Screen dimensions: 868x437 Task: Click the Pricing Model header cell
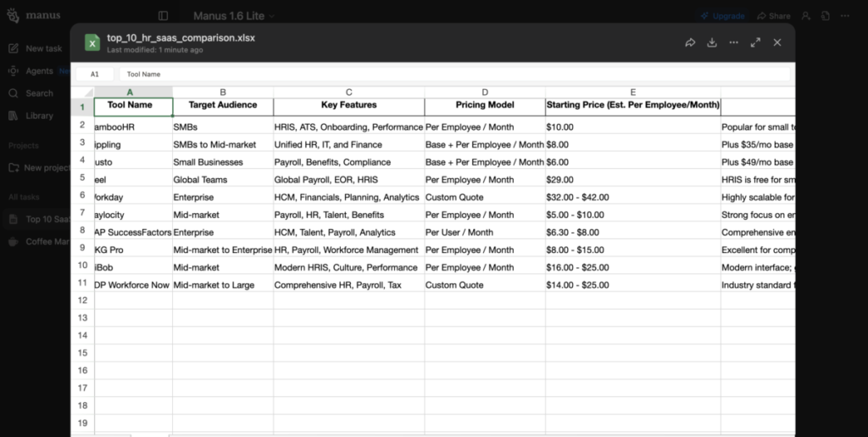click(484, 105)
